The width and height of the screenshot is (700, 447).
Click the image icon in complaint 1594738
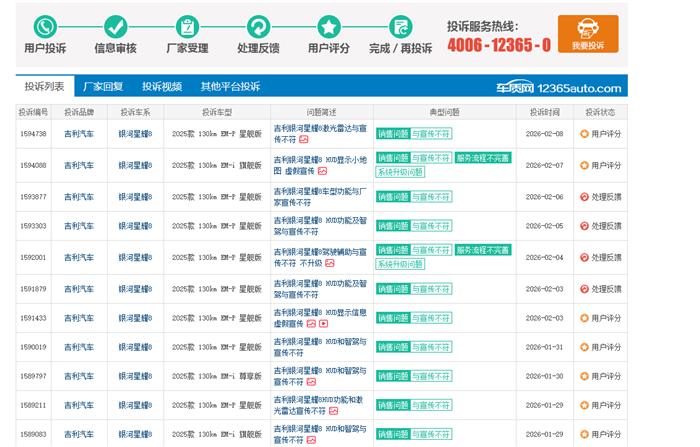pyautogui.click(x=304, y=140)
